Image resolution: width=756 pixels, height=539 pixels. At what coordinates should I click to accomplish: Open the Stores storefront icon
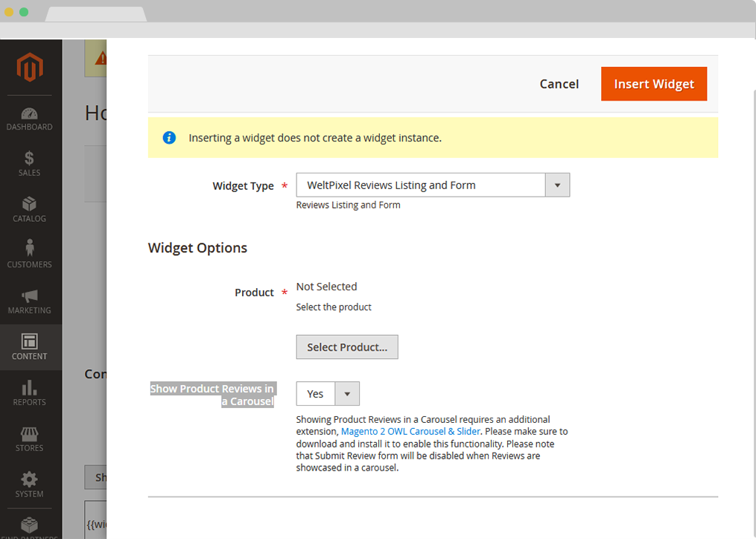tap(30, 434)
